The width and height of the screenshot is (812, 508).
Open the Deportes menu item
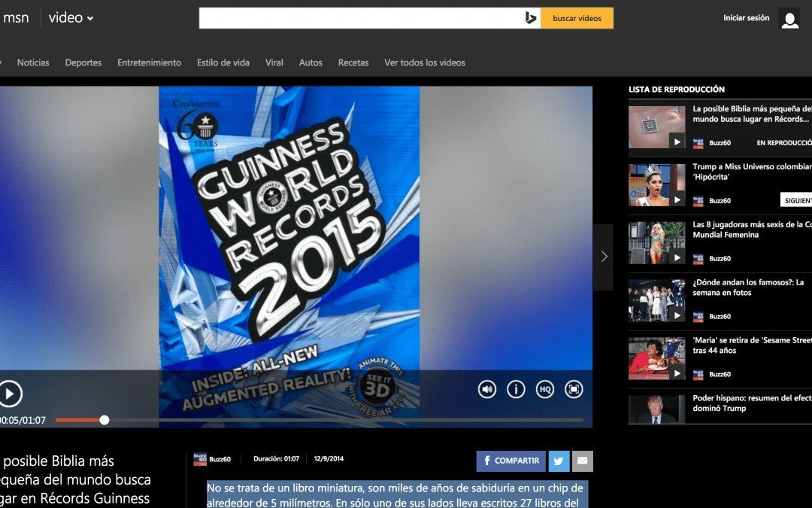click(x=83, y=62)
